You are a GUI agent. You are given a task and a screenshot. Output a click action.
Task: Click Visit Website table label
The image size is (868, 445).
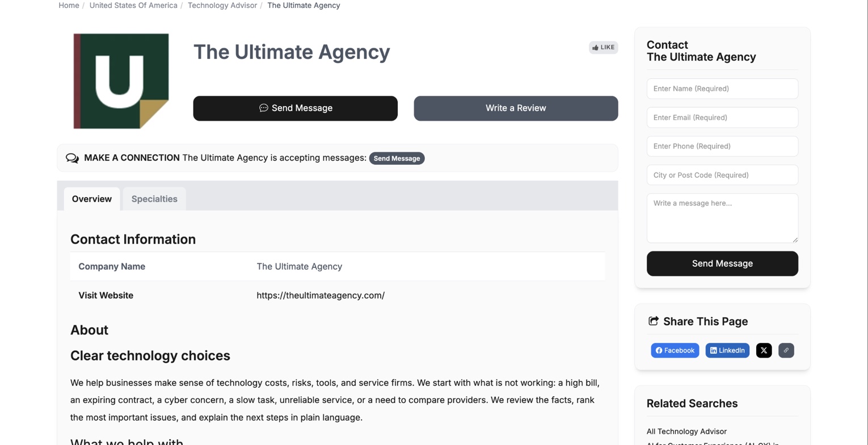(106, 296)
